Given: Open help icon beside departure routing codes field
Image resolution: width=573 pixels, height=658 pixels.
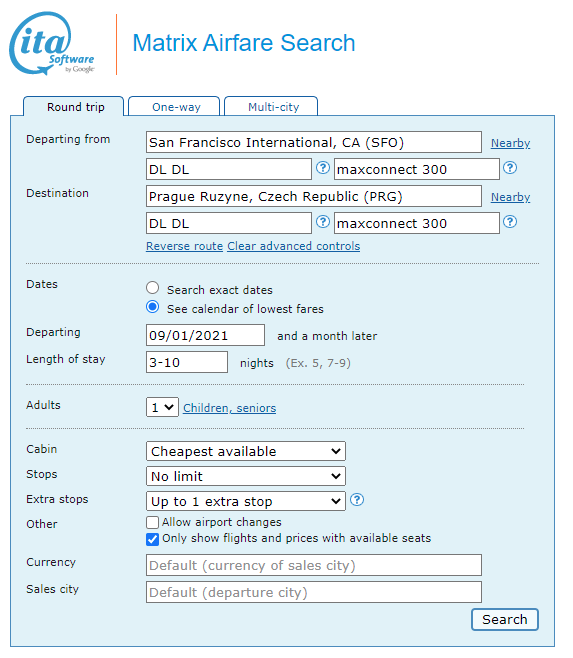Looking at the screenshot, I should click(x=322, y=168).
